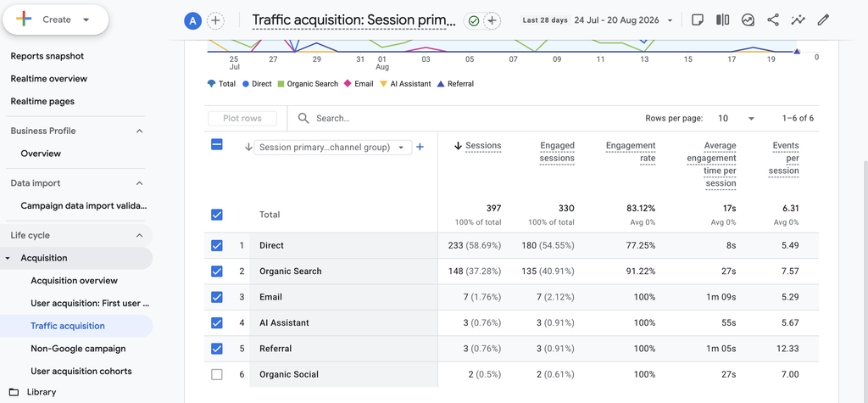Uncheck the Organic Search row checkbox

[217, 271]
